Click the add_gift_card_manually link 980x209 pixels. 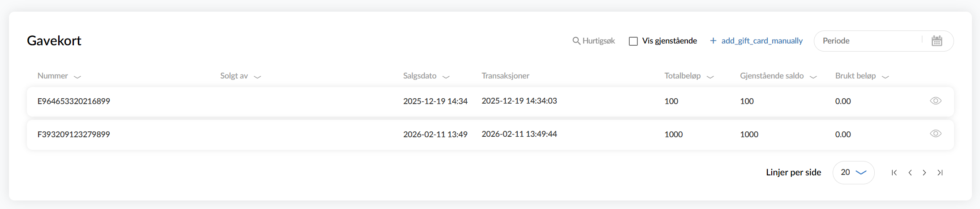761,41
